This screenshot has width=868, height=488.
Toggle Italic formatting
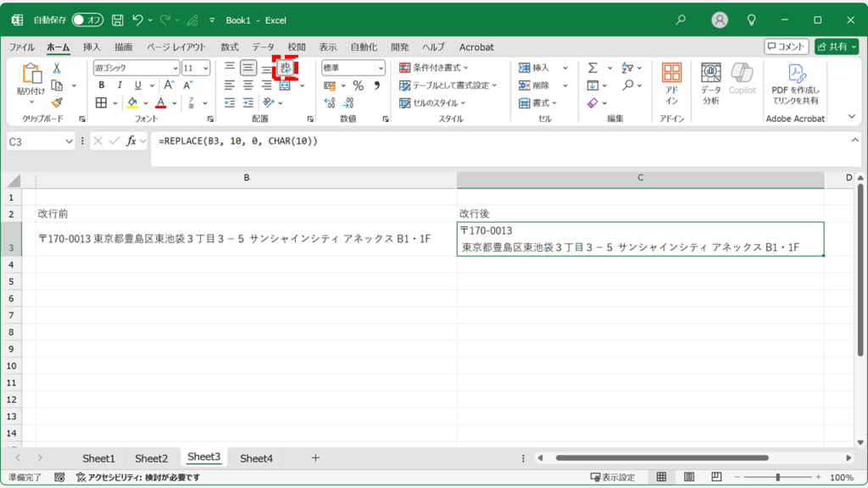click(x=120, y=86)
